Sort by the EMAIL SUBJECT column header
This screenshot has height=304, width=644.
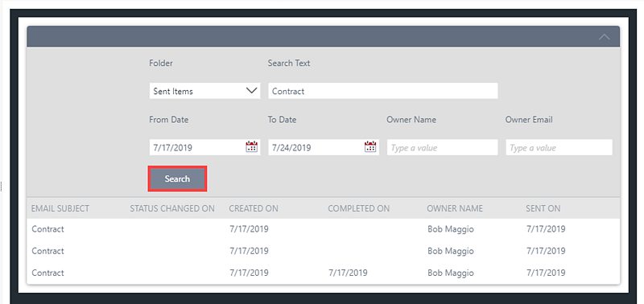pyautogui.click(x=60, y=208)
